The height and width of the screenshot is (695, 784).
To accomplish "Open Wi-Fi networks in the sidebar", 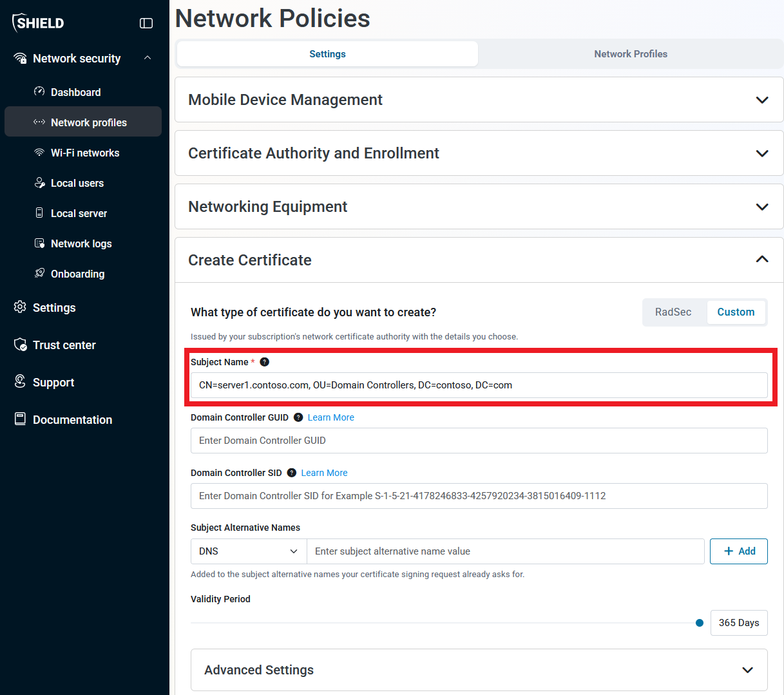I will (x=83, y=153).
